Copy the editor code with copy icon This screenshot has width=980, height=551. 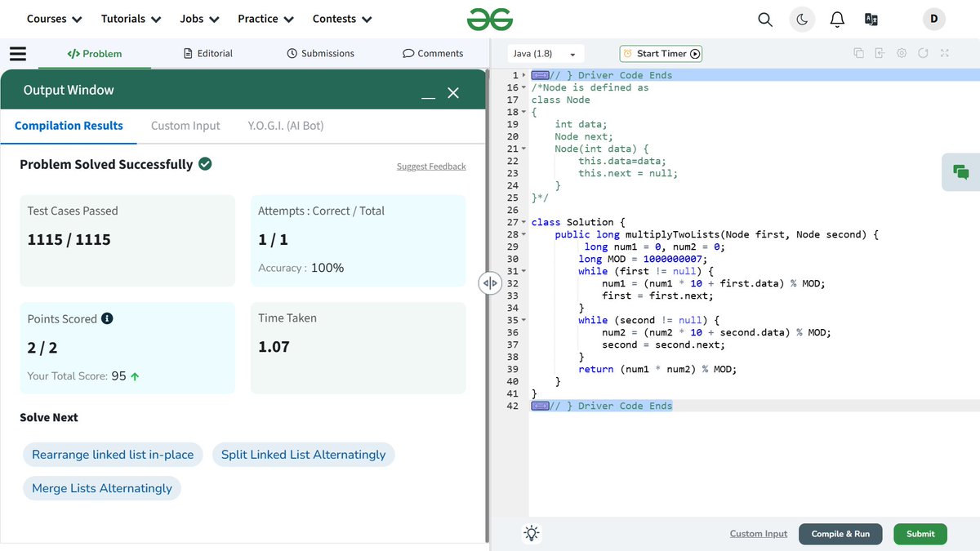(x=858, y=53)
